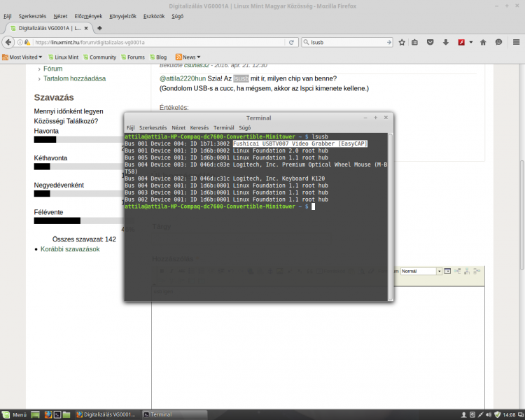Open Szerkesztés menu in Firefox

click(32, 16)
